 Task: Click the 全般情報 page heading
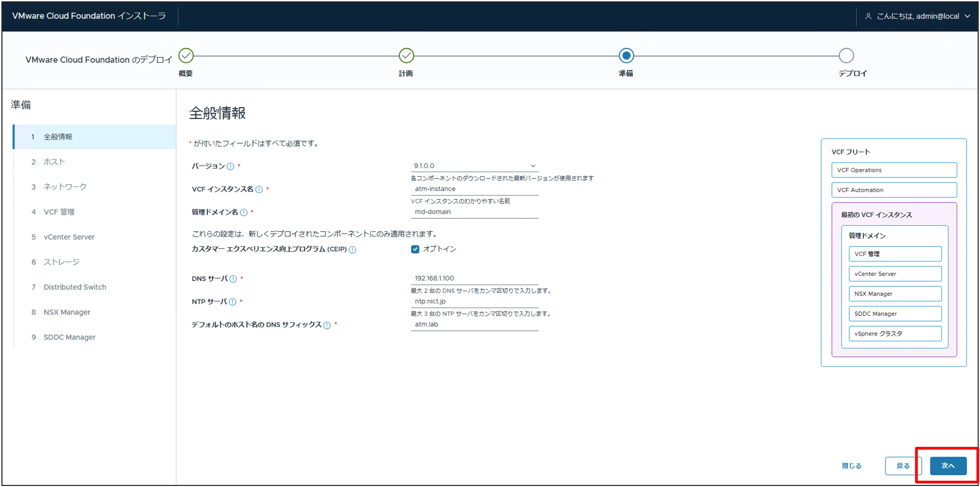[x=217, y=113]
